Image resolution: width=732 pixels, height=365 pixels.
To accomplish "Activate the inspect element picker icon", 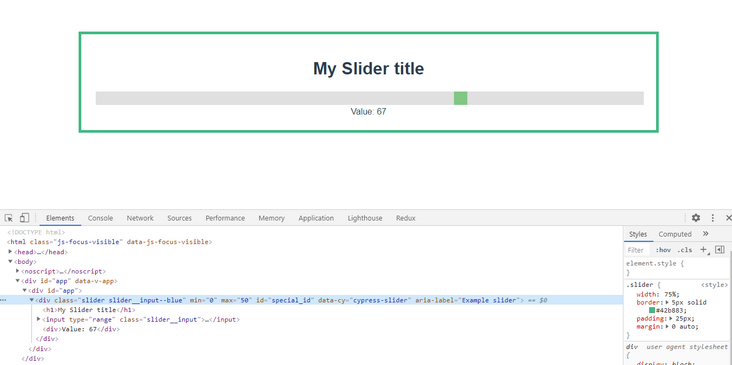I will (8, 218).
